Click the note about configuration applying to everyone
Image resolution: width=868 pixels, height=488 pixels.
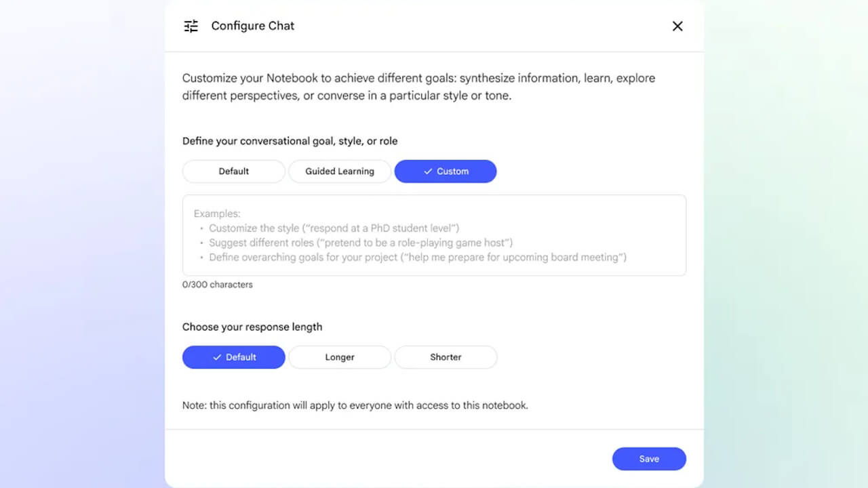pyautogui.click(x=355, y=405)
